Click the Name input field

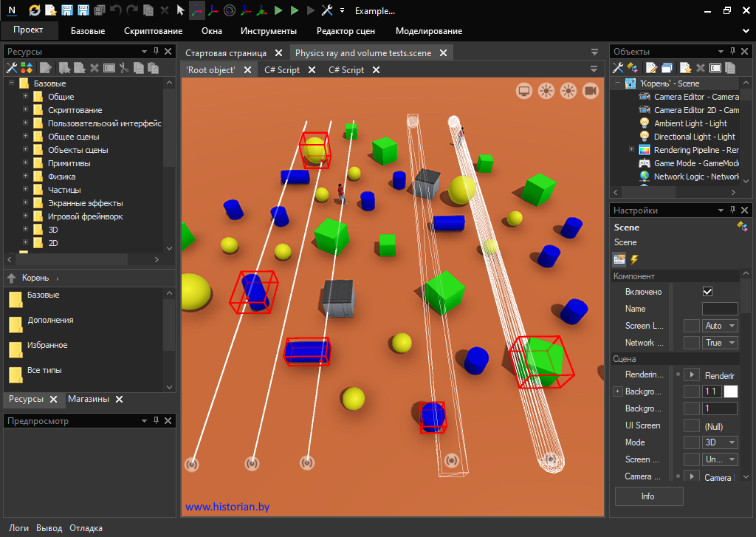719,309
